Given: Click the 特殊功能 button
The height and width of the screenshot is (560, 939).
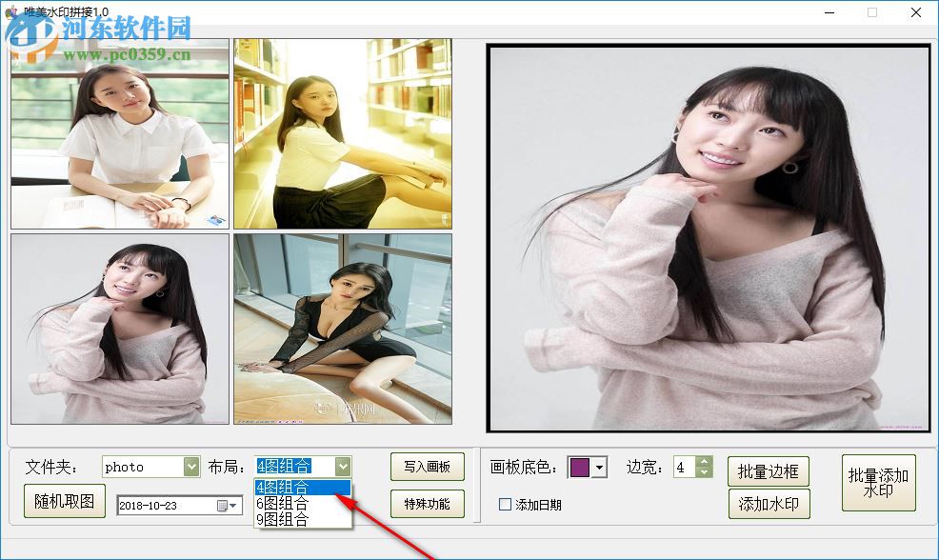Looking at the screenshot, I should 427,504.
